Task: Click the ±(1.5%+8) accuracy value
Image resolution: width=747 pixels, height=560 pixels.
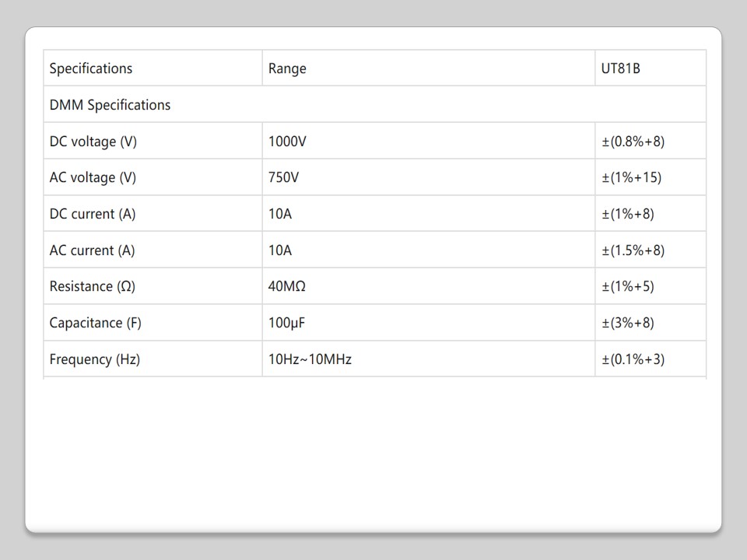Action: click(x=633, y=250)
